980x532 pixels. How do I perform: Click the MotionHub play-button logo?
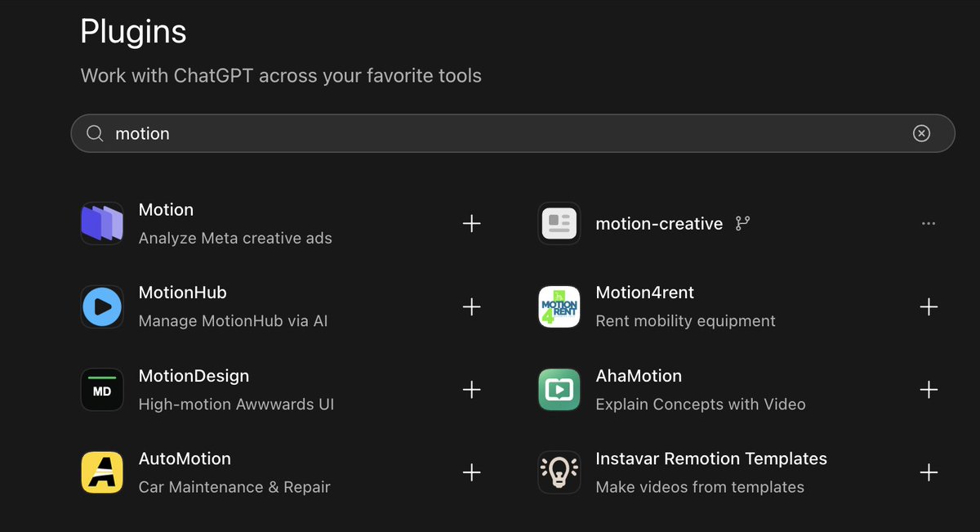coord(102,306)
